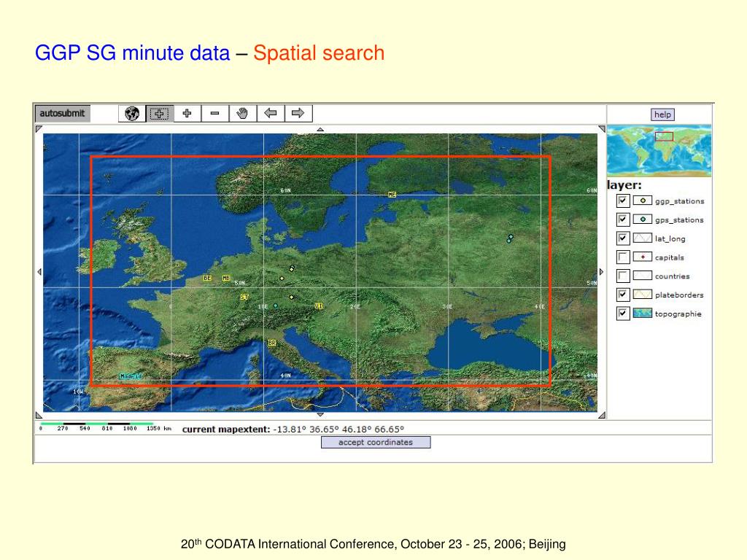Uncheck the ggp_stations layer checkbox

[x=623, y=201]
